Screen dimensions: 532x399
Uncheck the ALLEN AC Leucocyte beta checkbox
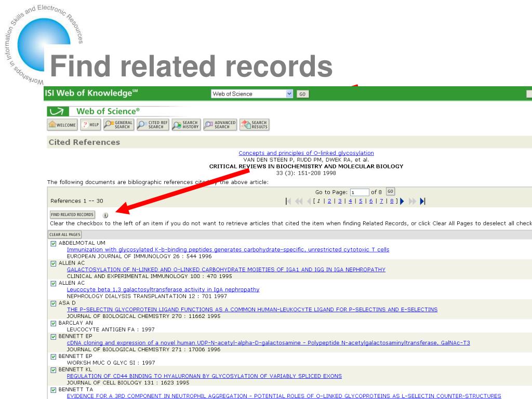click(54, 284)
